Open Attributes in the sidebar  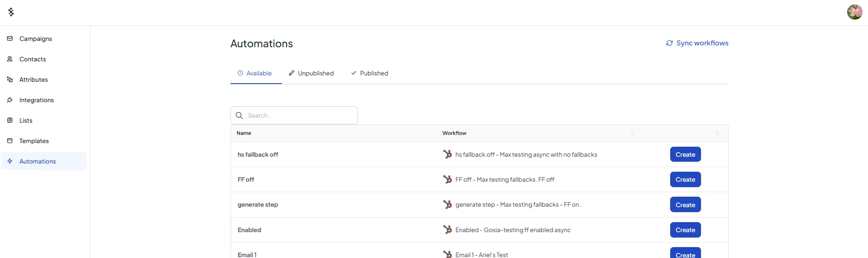pos(44,79)
